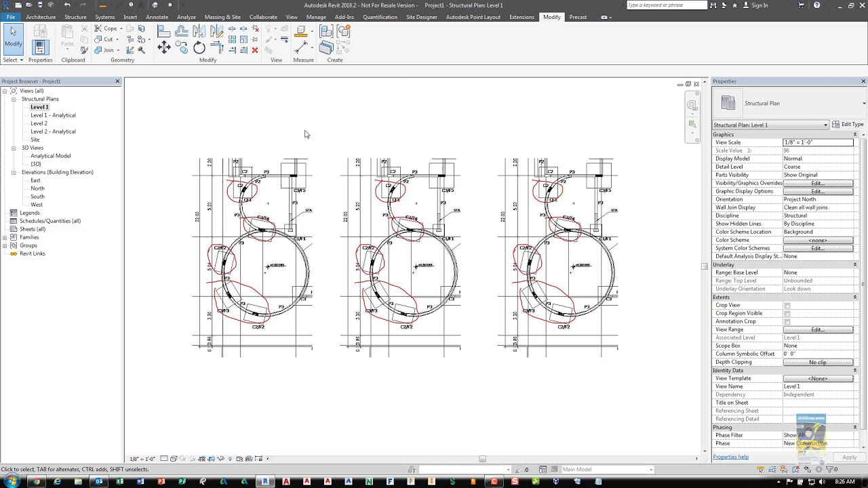
Task: Click the Edit Type button
Action: click(x=848, y=125)
